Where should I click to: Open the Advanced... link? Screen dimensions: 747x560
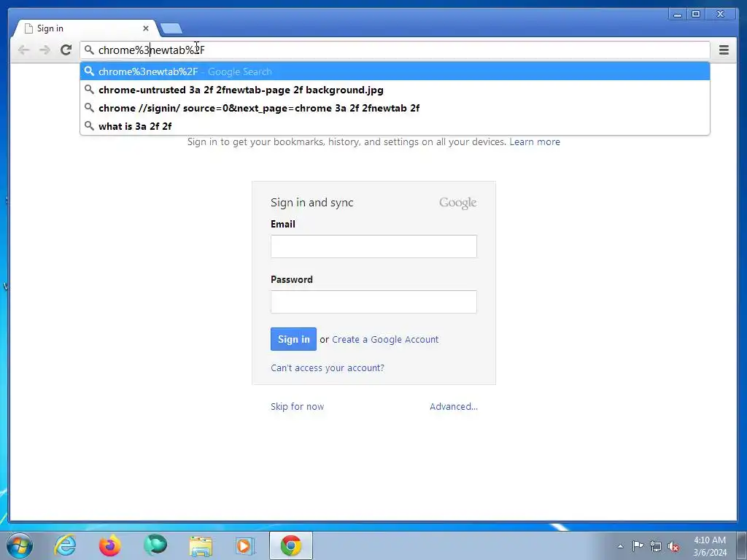(454, 406)
